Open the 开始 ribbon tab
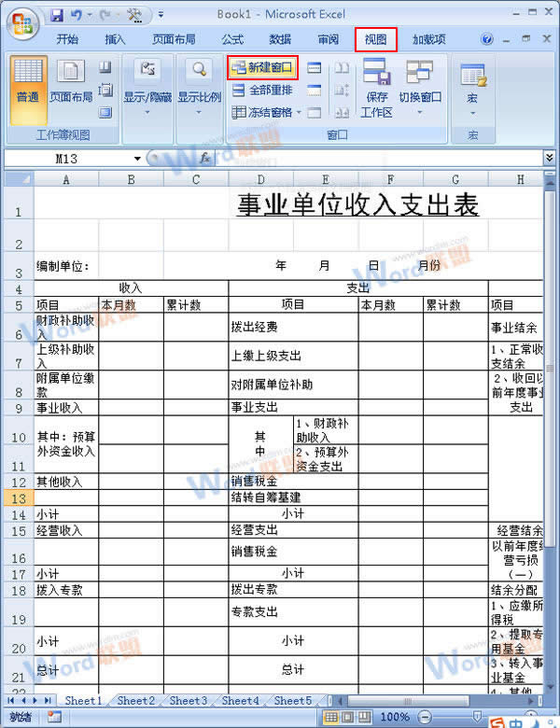The image size is (560, 728). [x=67, y=39]
